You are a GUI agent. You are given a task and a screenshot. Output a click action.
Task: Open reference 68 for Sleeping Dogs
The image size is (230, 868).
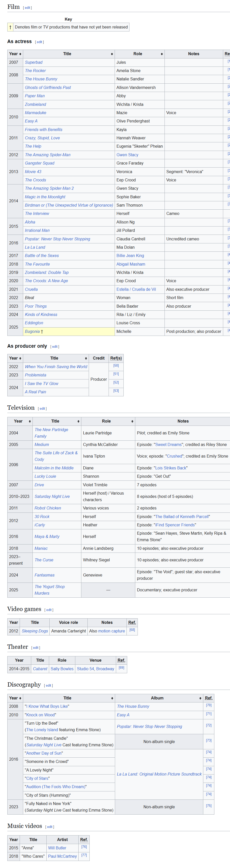(132, 630)
